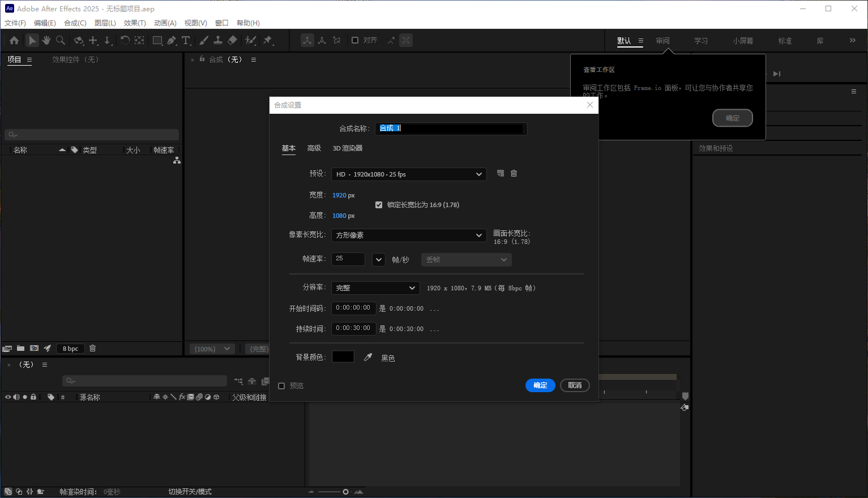
Task: Open the drop frame 丢帧 dropdown
Action: click(467, 260)
